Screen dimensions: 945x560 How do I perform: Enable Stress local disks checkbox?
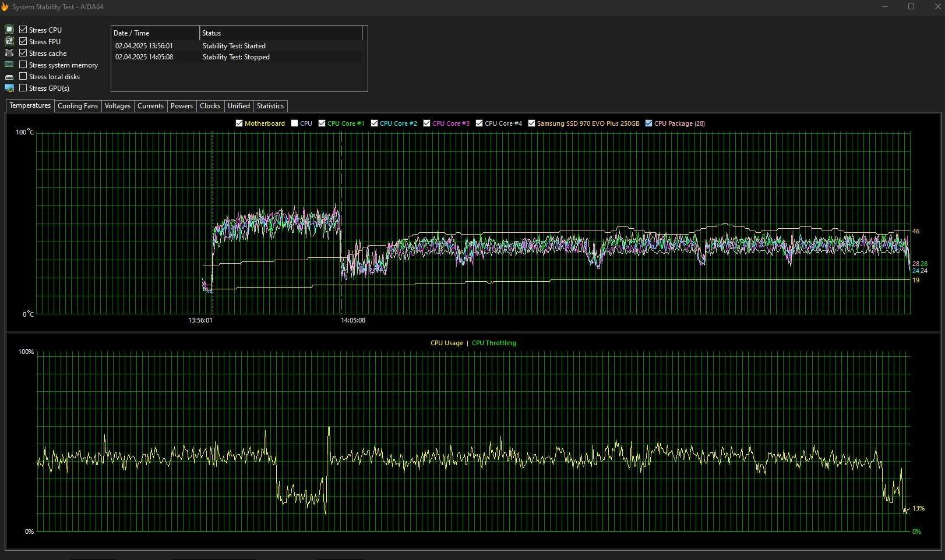tap(23, 76)
